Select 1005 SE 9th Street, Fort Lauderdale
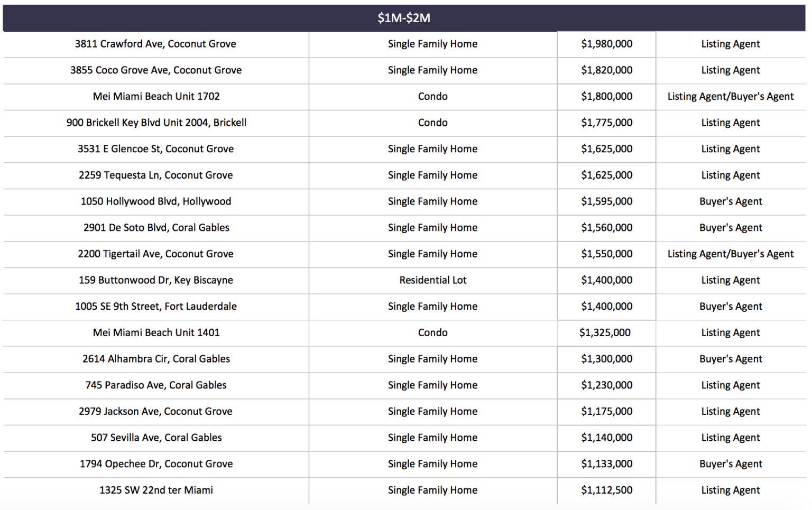The height and width of the screenshot is (510, 812). 155,307
